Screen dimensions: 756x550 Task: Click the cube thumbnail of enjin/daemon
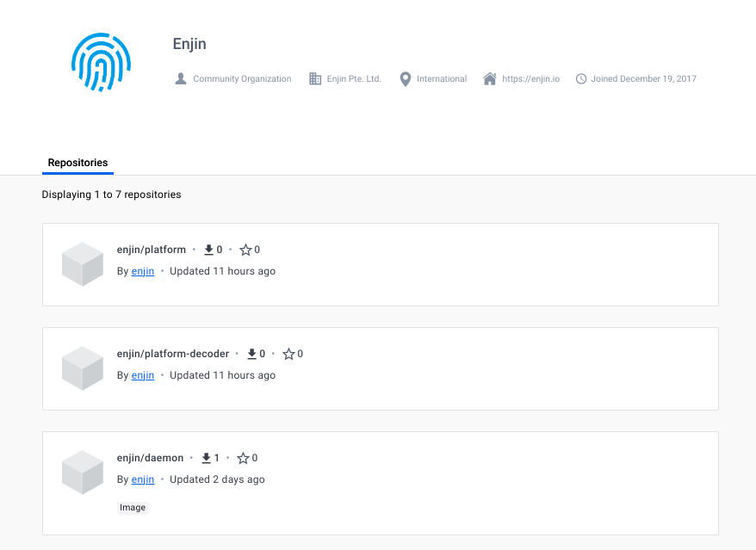83,473
